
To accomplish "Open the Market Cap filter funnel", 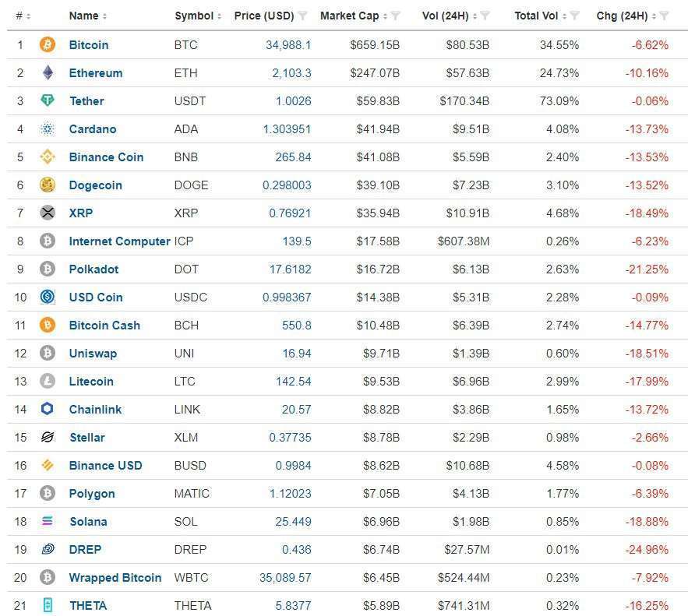I will tap(395, 16).
